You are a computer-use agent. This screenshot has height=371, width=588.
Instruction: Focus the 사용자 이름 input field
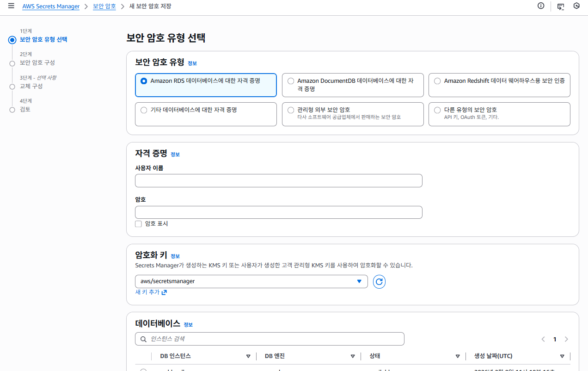[279, 181]
